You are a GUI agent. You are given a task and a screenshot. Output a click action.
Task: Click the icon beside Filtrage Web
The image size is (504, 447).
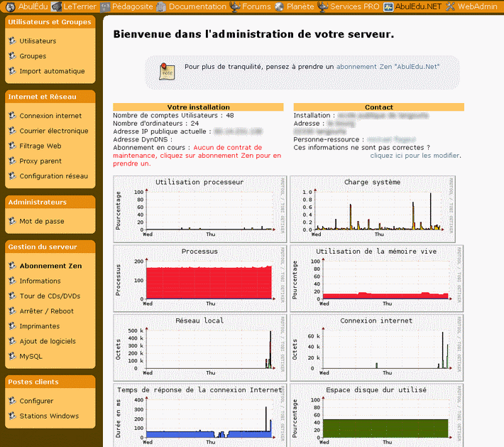coord(12,146)
